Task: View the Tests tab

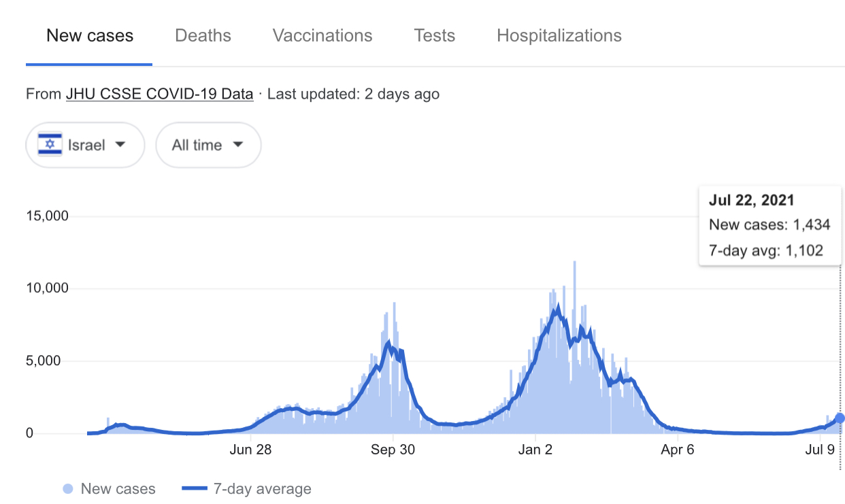Action: 435,36
